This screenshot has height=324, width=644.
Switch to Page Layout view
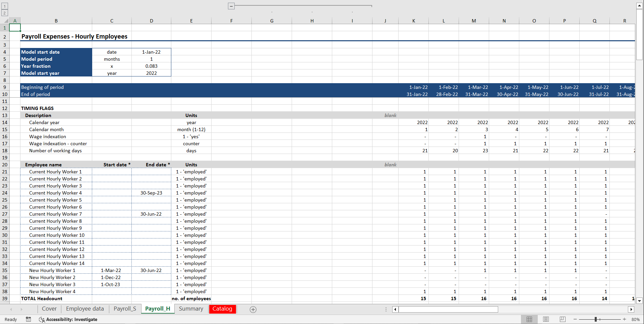click(546, 319)
